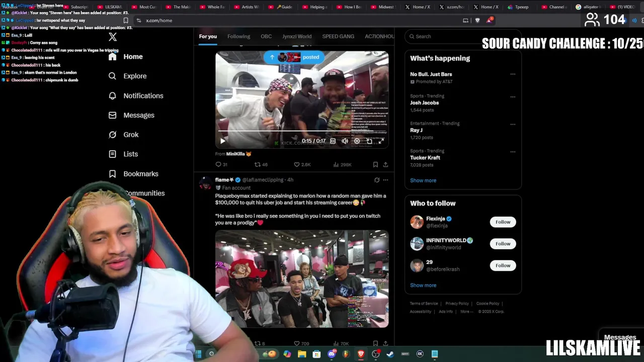
Task: Follow INFINITYWORLD
Action: click(x=503, y=244)
